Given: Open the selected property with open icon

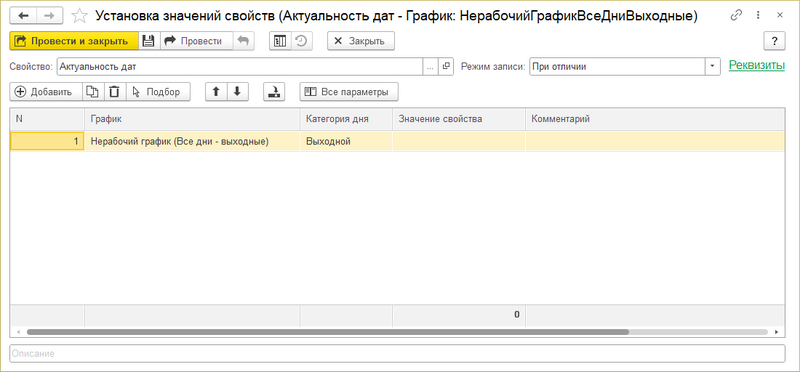Looking at the screenshot, I should (x=446, y=66).
